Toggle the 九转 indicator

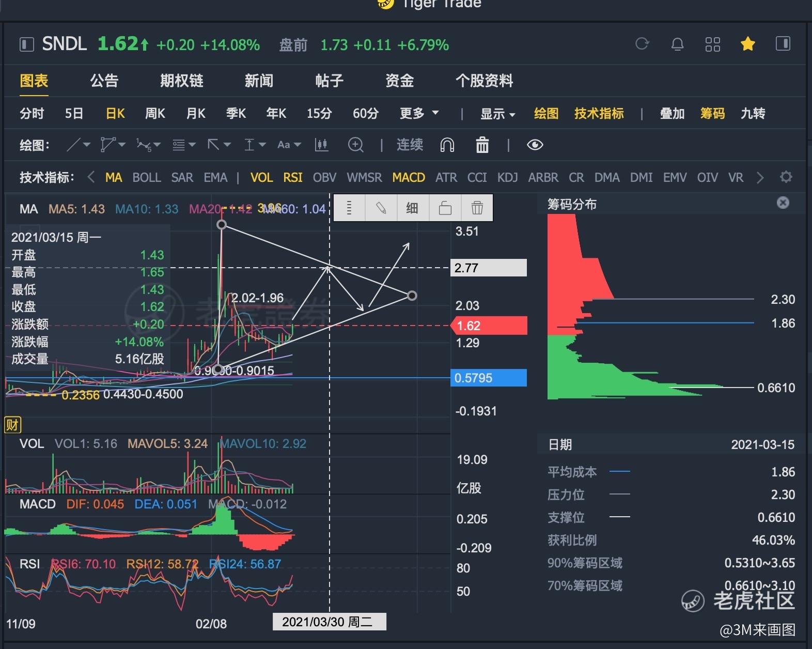753,114
